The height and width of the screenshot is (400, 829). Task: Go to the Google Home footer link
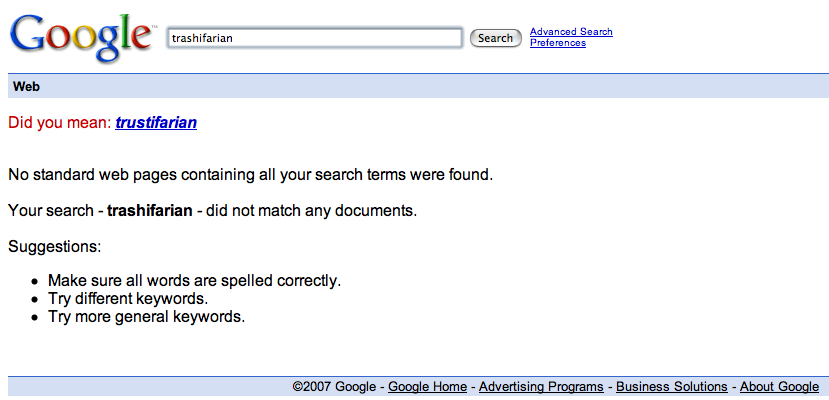click(427, 387)
